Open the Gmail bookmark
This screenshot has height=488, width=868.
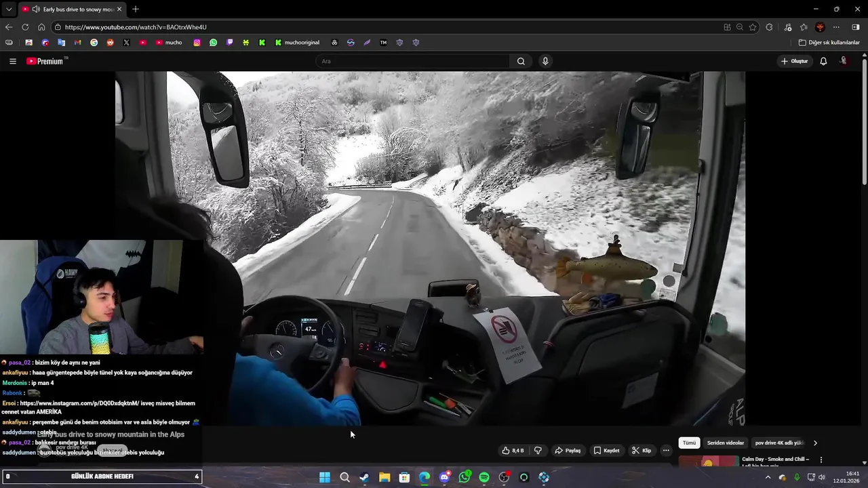point(77,42)
